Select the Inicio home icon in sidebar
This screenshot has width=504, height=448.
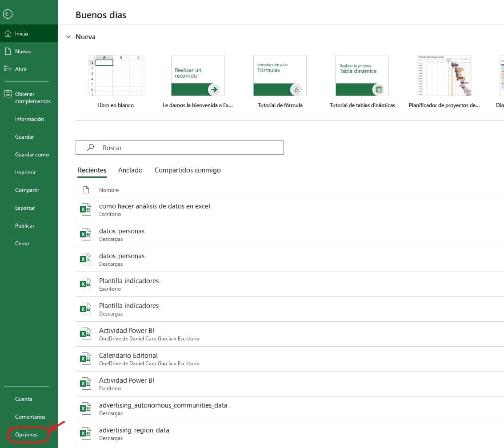click(8, 33)
